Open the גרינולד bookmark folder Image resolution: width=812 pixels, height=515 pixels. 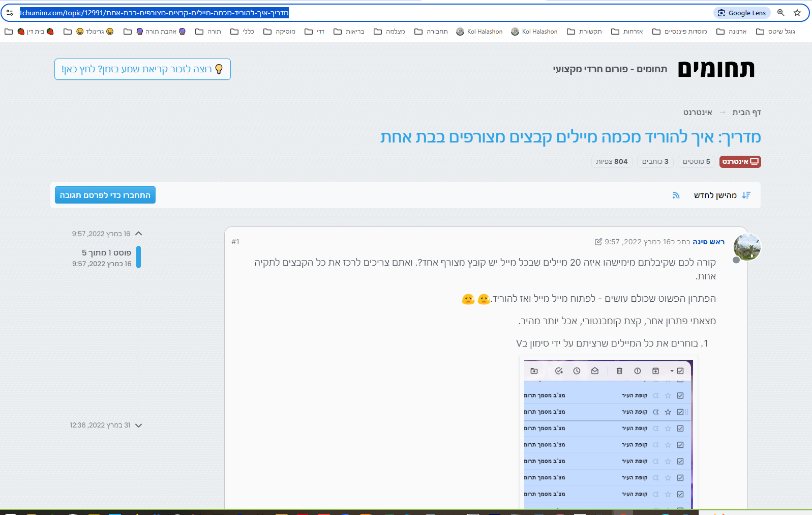pos(88,32)
